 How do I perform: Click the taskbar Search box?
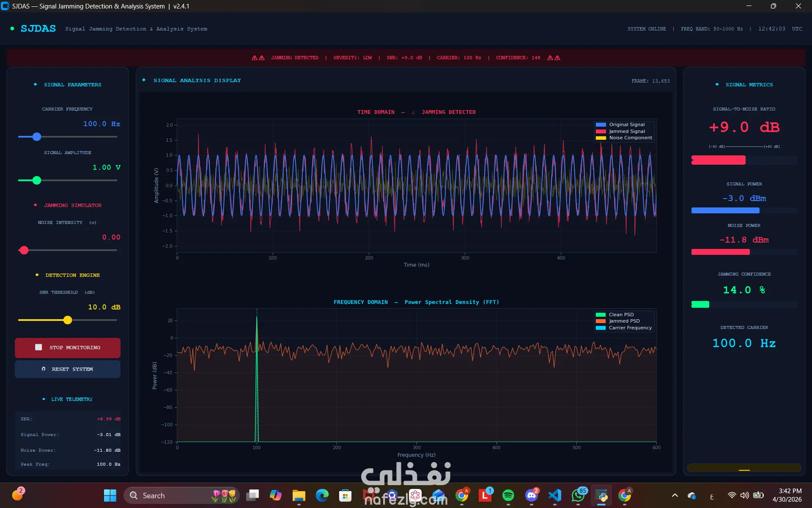point(181,495)
